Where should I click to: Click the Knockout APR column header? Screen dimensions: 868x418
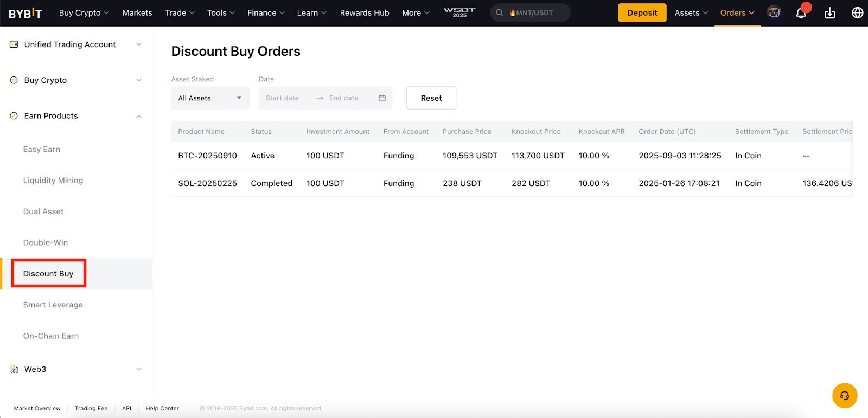click(x=602, y=132)
